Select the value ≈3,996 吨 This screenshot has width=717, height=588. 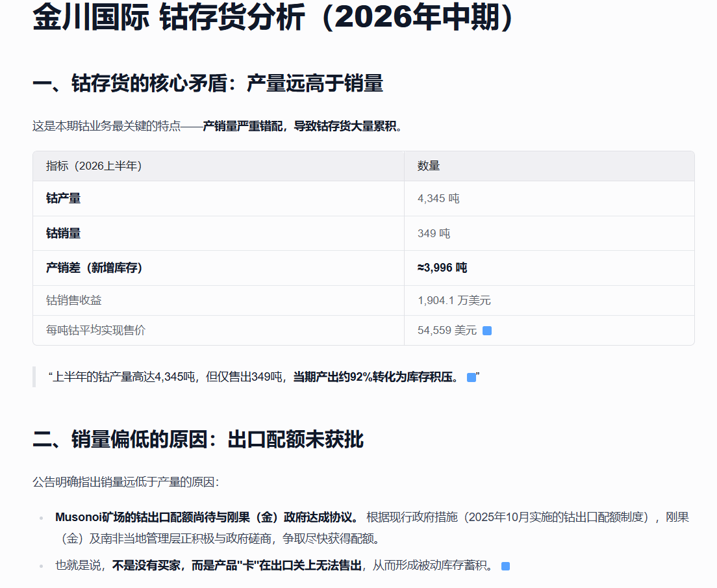click(x=442, y=268)
